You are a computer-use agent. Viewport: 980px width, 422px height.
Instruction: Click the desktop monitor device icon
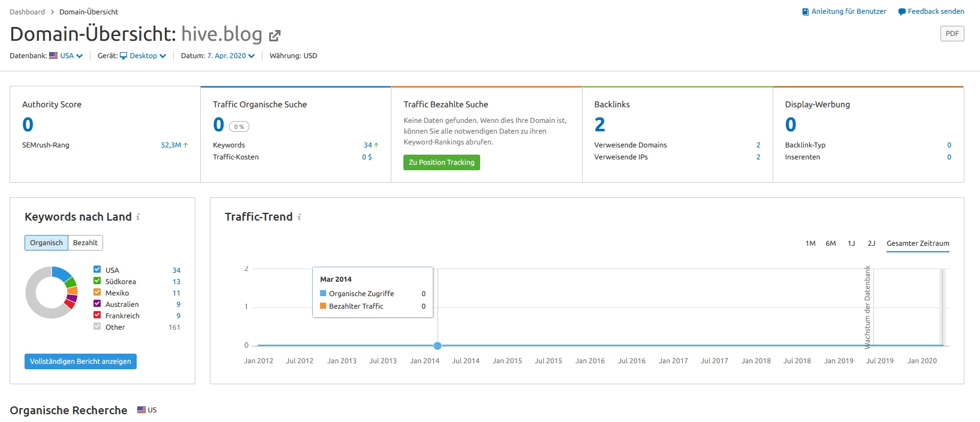click(123, 56)
